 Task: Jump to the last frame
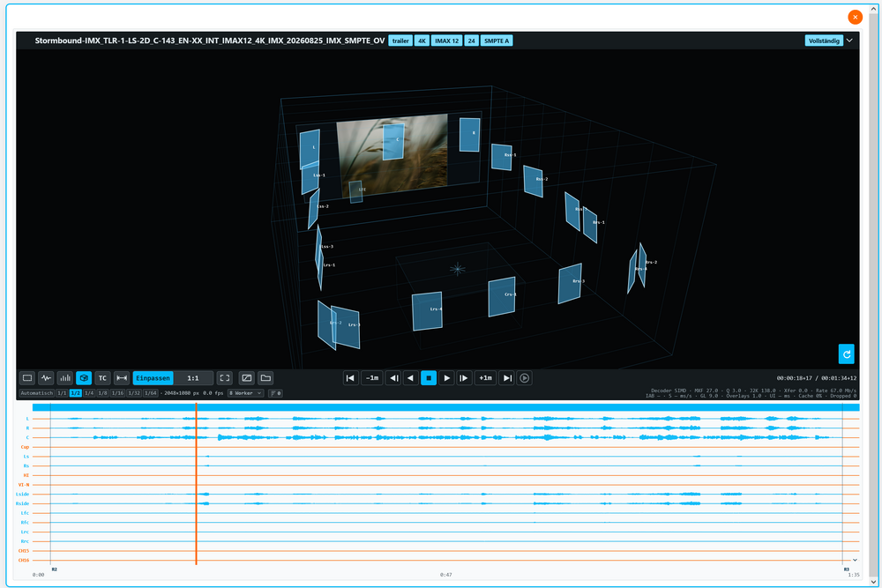tap(507, 378)
